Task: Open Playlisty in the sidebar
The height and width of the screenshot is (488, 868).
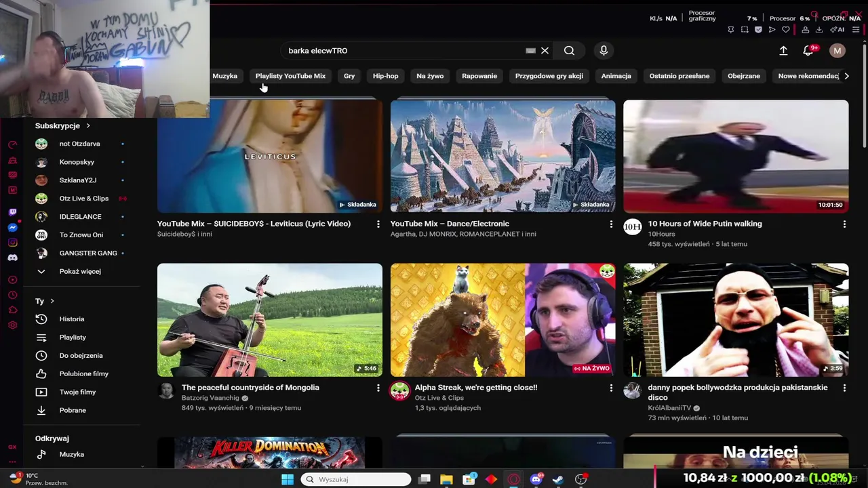Action: coord(73,338)
